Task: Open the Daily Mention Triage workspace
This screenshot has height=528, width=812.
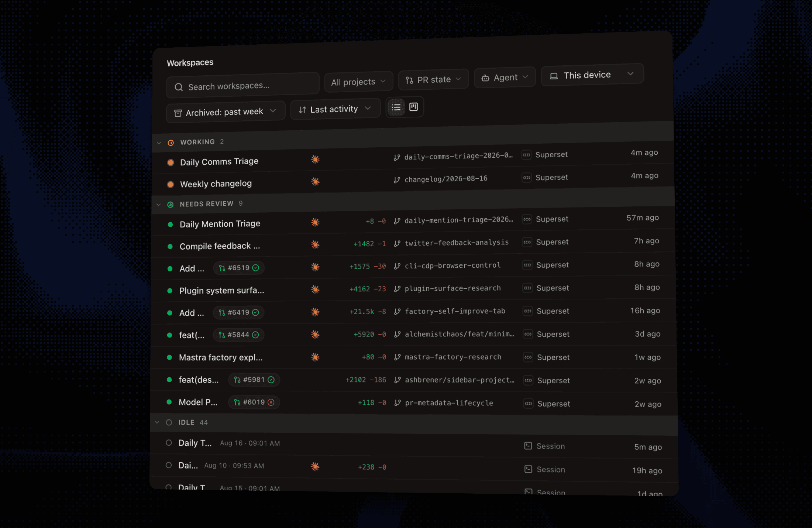Action: 220,224
